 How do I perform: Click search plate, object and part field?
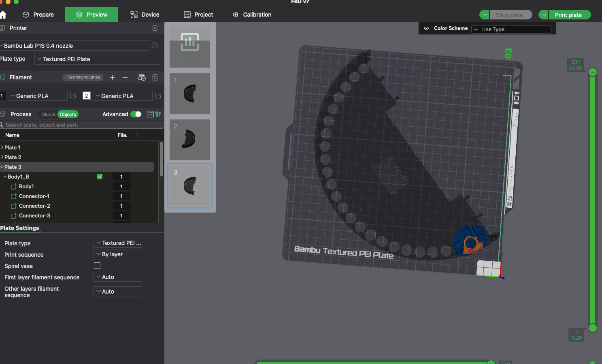click(x=82, y=125)
